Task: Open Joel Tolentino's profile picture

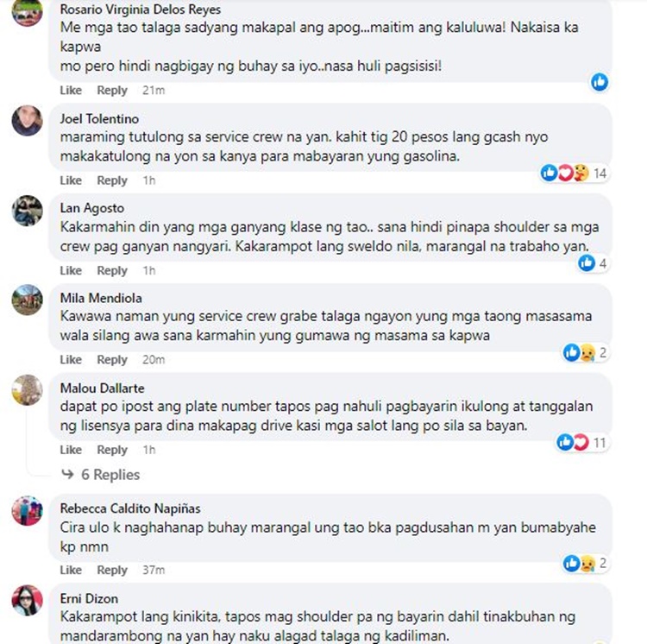Action: tap(28, 121)
